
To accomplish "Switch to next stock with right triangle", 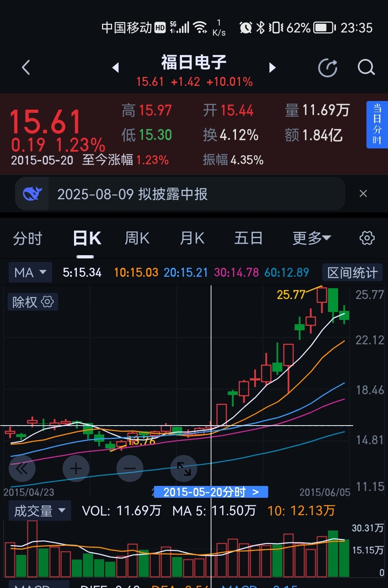I will (x=272, y=67).
